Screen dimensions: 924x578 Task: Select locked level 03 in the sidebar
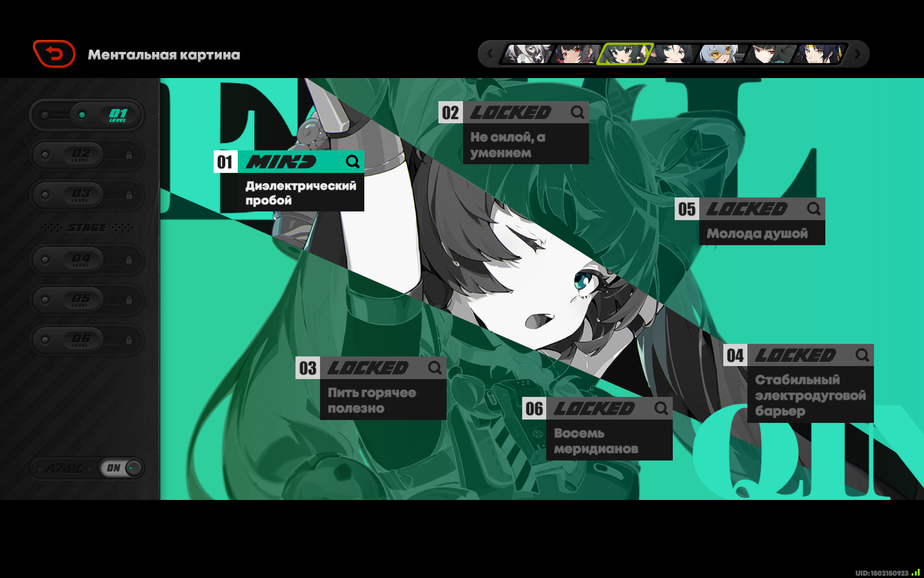pos(87,195)
